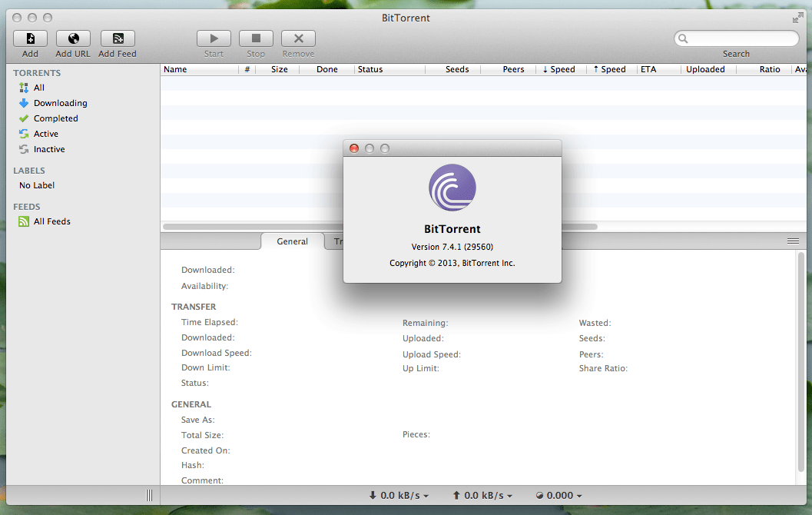Click the 'Save As:' label

point(198,420)
